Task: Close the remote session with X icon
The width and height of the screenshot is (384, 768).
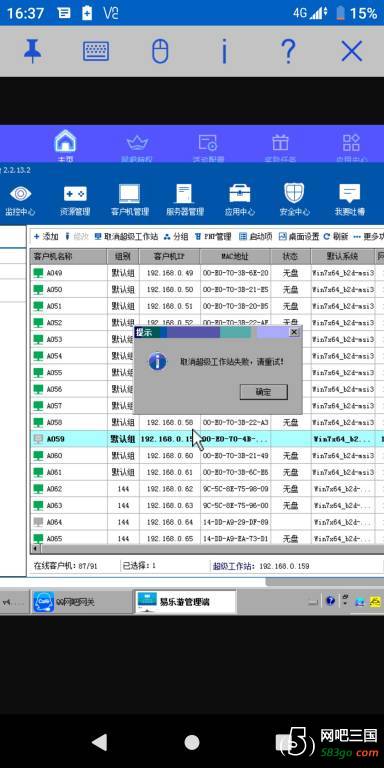Action: point(352,51)
